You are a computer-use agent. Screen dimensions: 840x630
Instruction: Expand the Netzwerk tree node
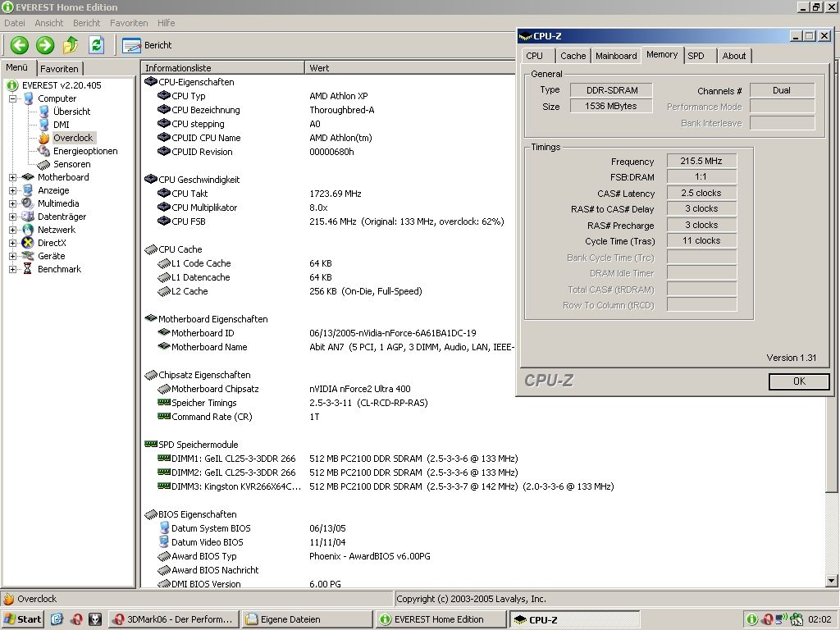coord(12,230)
